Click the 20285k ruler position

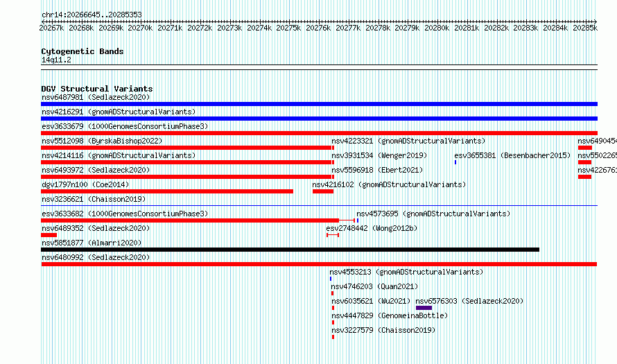click(585, 28)
